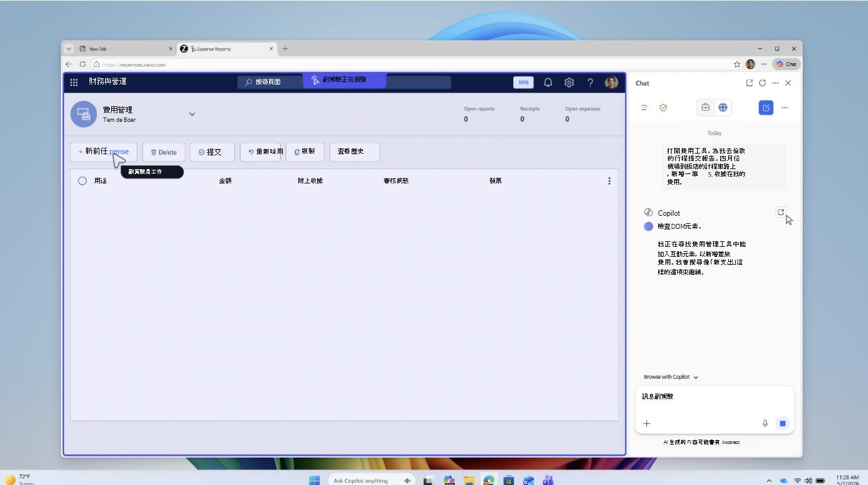The image size is (868, 485).
Task: Click the green shield icon in Chat
Action: pyautogui.click(x=663, y=108)
